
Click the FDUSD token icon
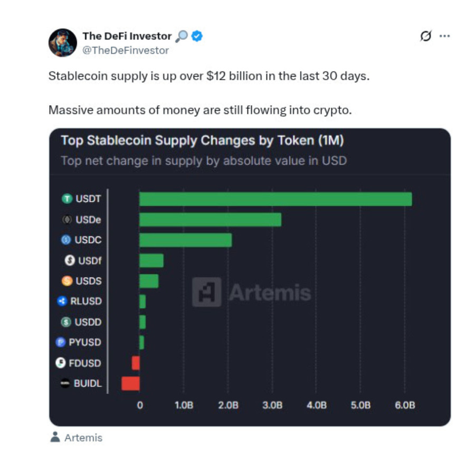(x=61, y=363)
